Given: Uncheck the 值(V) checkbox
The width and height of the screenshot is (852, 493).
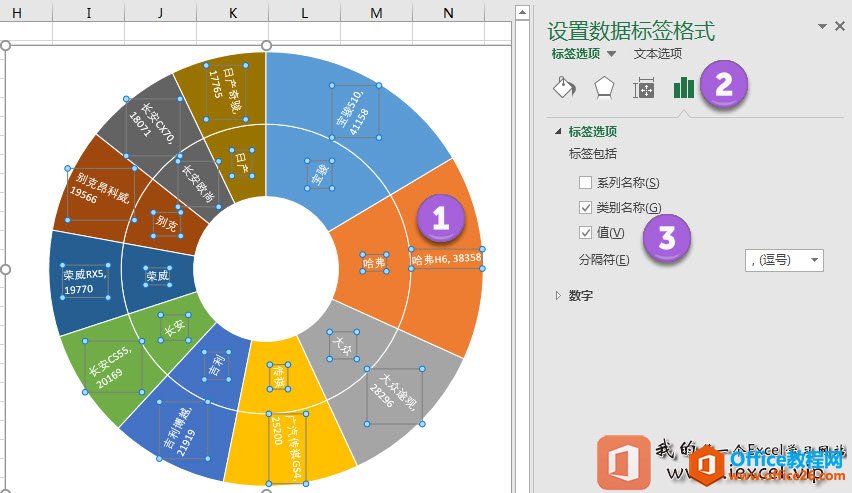Looking at the screenshot, I should (585, 233).
